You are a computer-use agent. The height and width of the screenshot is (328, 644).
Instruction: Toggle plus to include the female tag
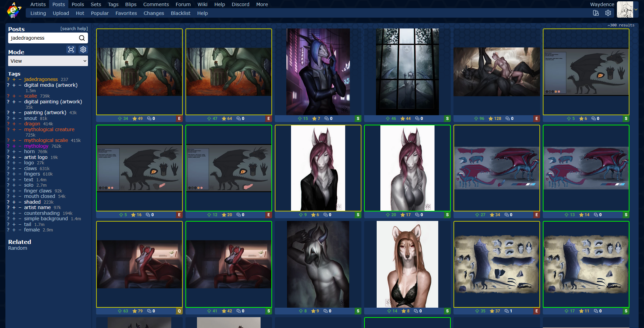pos(14,230)
